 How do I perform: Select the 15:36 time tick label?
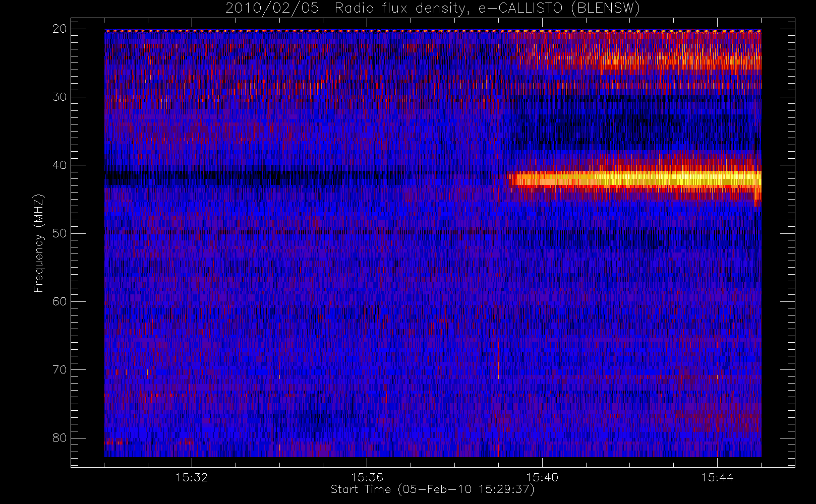click(x=367, y=477)
